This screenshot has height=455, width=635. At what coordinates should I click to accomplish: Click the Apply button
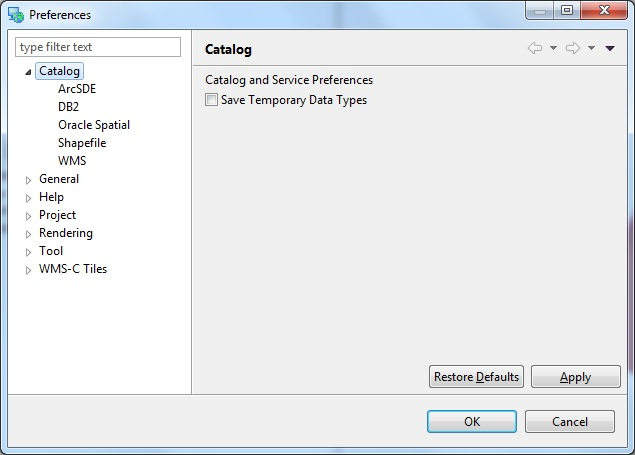(575, 377)
